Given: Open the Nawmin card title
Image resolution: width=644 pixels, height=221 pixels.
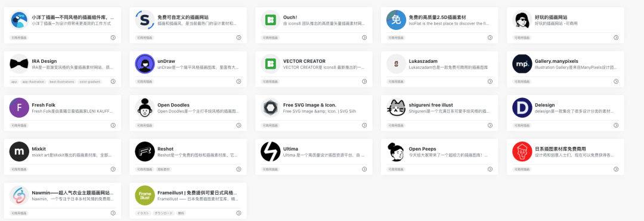Looking at the screenshot, I should (73, 192).
